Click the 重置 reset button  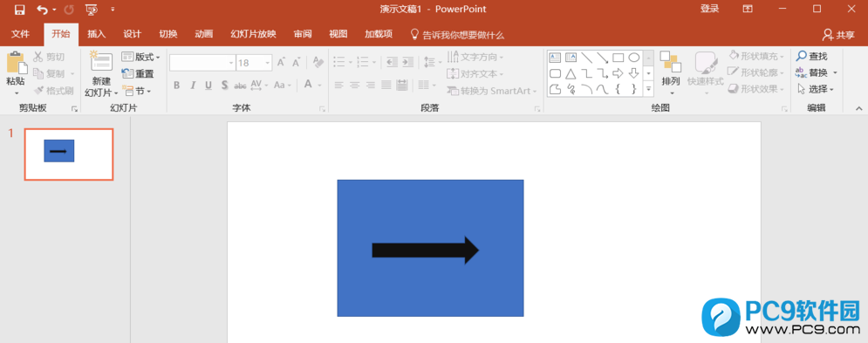coord(138,73)
